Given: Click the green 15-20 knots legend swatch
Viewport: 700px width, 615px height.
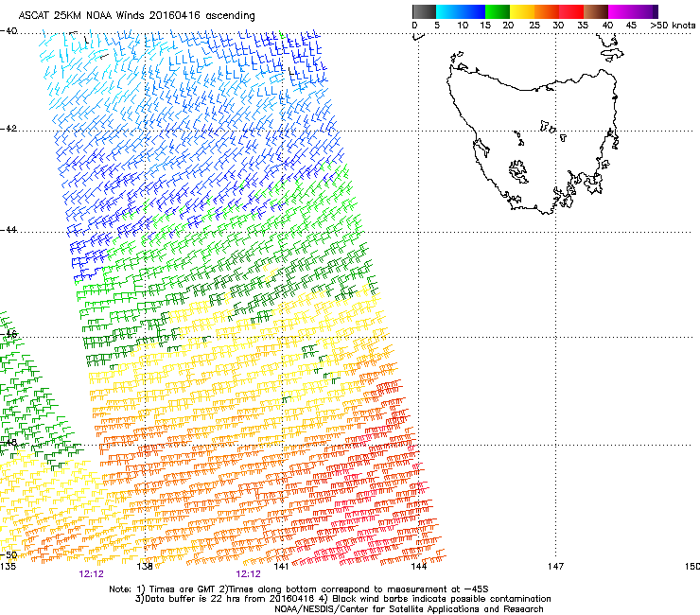Looking at the screenshot, I should click(498, 11).
